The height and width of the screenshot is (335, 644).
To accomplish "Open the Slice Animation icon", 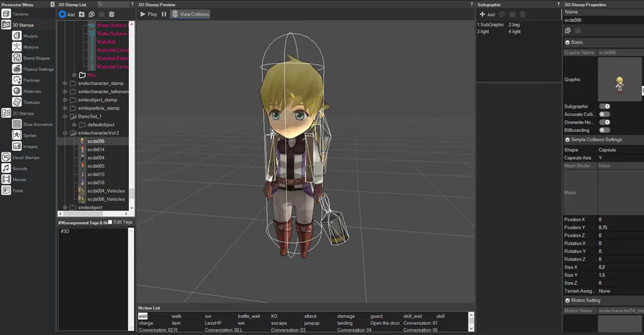I will tap(17, 124).
